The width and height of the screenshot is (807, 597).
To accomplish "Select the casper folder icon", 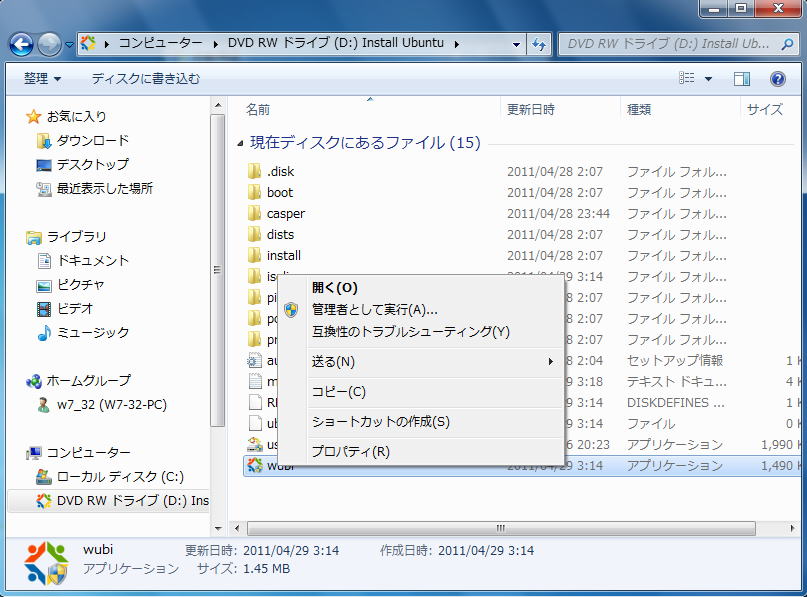I will [x=254, y=213].
